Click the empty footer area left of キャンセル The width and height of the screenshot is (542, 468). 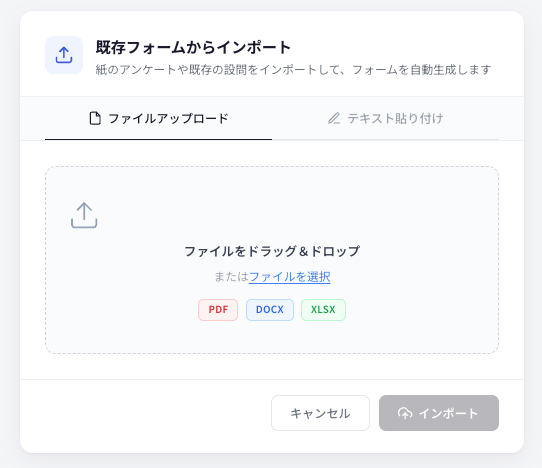pyautogui.click(x=145, y=413)
